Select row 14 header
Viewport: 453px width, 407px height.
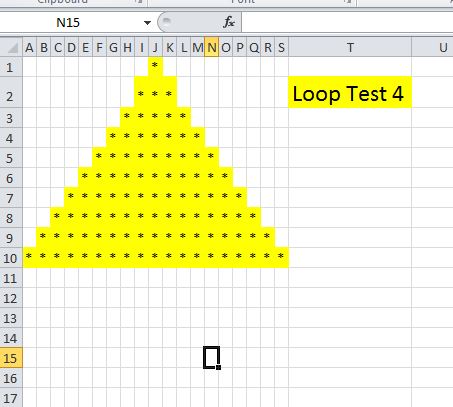(x=11, y=338)
